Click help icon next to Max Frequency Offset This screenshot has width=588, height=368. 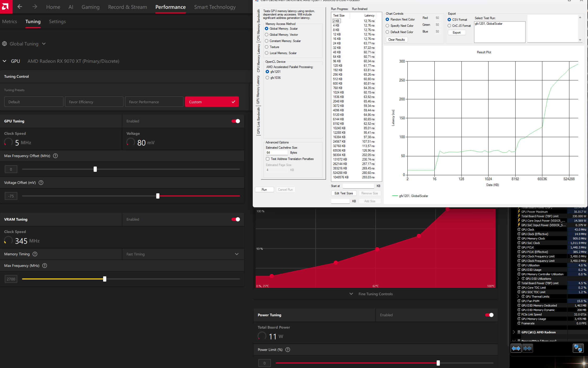[55, 156]
